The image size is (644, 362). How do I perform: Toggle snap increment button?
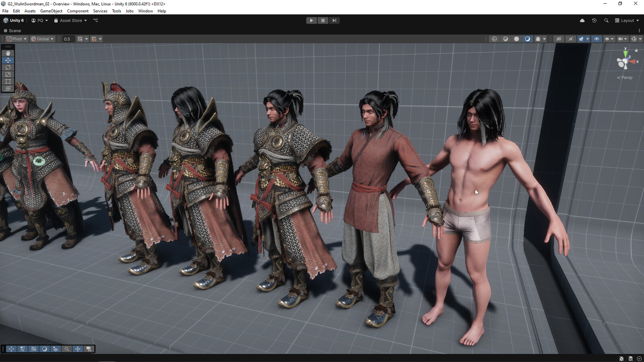[x=94, y=39]
